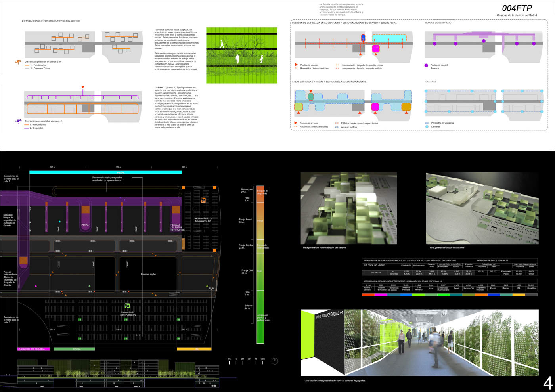555x392 pixels.
Task: Click the orange-to-green gradient zoning bar
Action: click(260, 265)
